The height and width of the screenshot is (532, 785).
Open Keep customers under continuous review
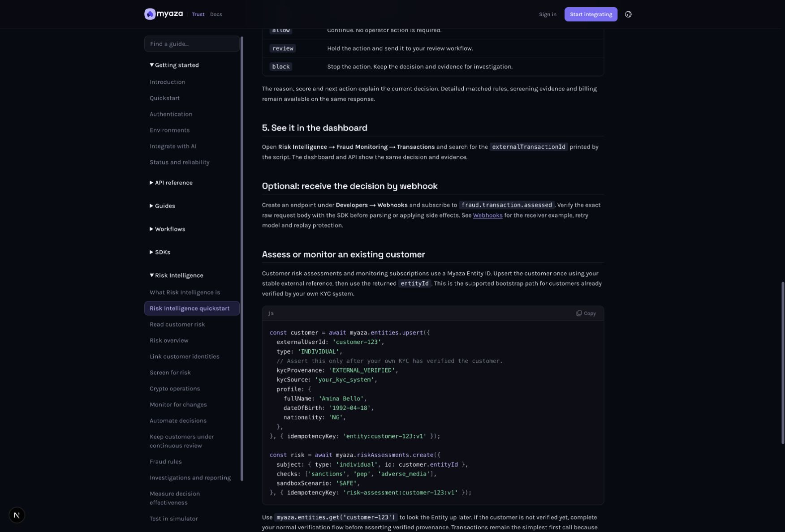182,441
